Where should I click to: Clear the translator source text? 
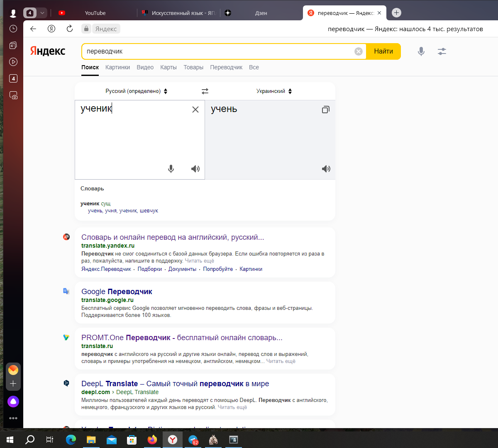195,110
